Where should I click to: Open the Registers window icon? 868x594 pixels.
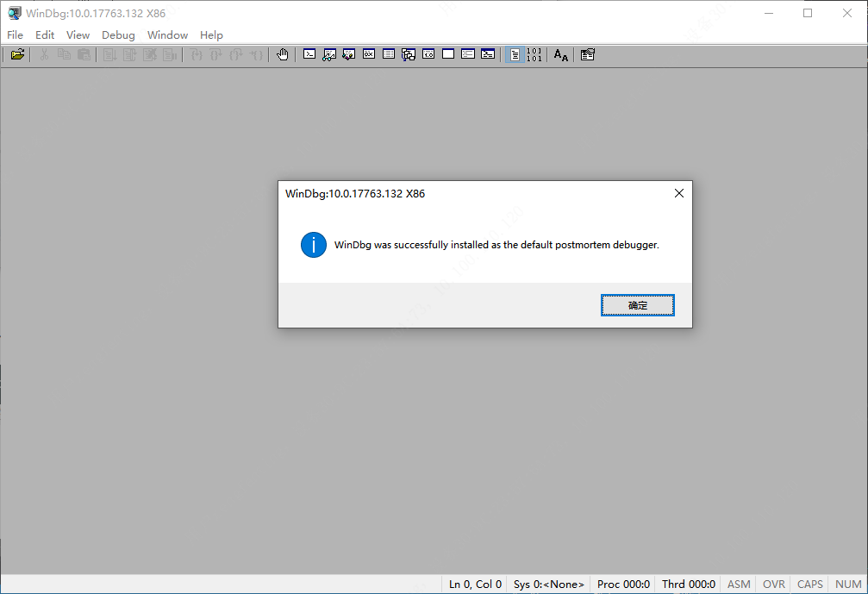tap(369, 54)
